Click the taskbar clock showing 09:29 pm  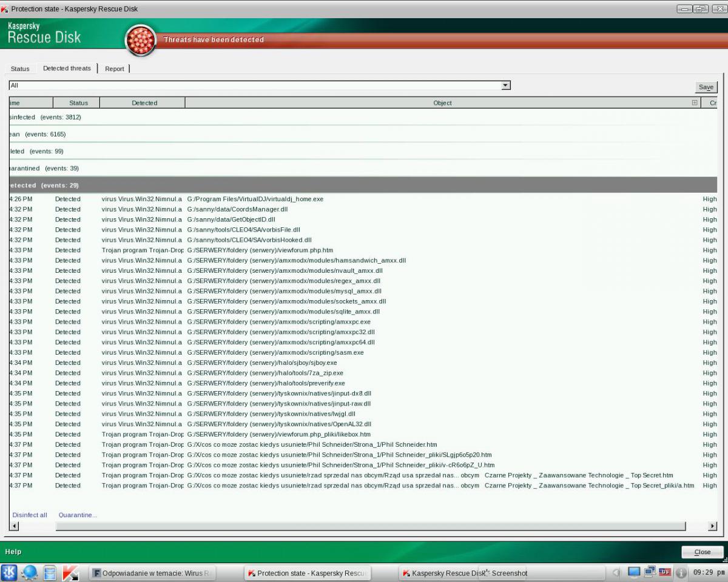708,572
